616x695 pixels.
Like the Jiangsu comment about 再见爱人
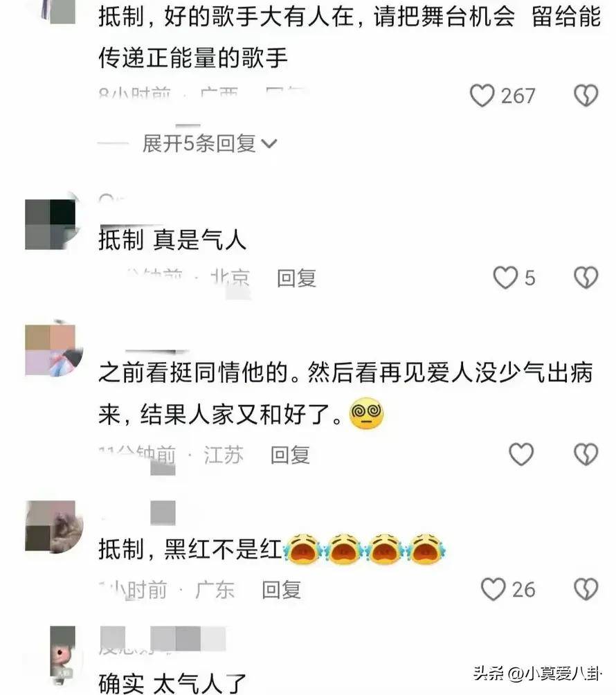[x=520, y=454]
